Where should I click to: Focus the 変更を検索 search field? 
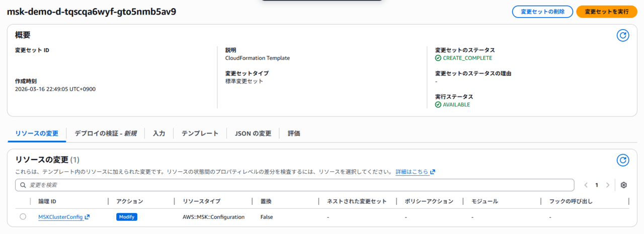coord(297,185)
